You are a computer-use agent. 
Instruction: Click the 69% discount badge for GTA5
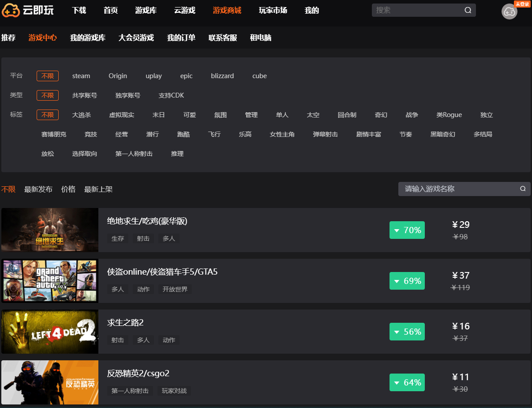click(407, 281)
